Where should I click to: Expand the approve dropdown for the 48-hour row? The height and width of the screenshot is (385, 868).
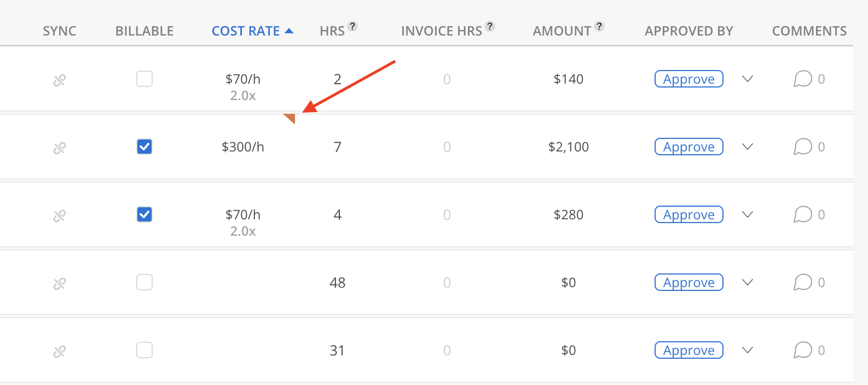tap(748, 283)
